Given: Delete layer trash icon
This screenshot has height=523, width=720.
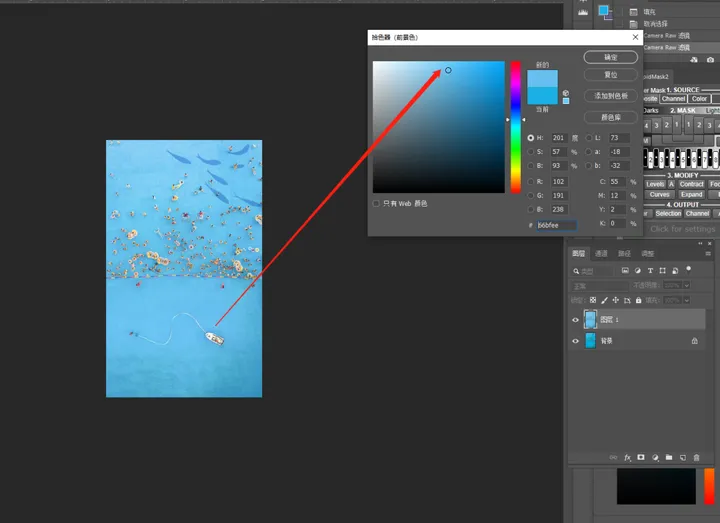Looking at the screenshot, I should 697,457.
